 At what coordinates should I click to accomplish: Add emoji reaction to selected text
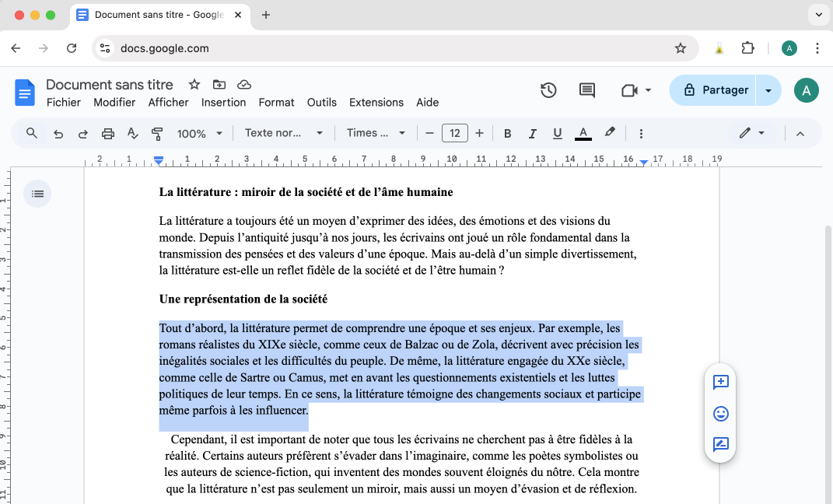720,414
